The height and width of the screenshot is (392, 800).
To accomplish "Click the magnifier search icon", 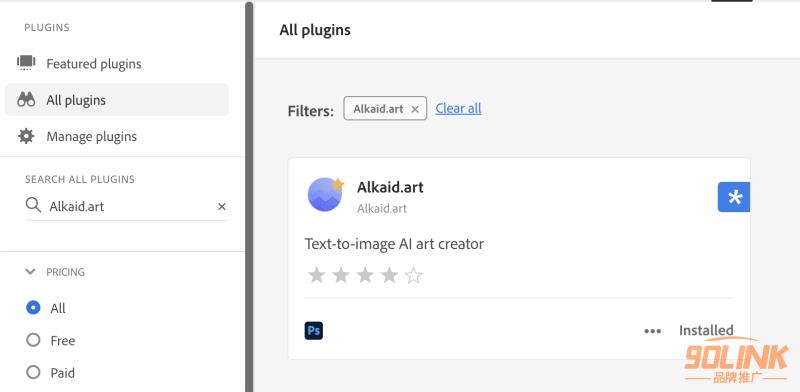I will [x=33, y=205].
